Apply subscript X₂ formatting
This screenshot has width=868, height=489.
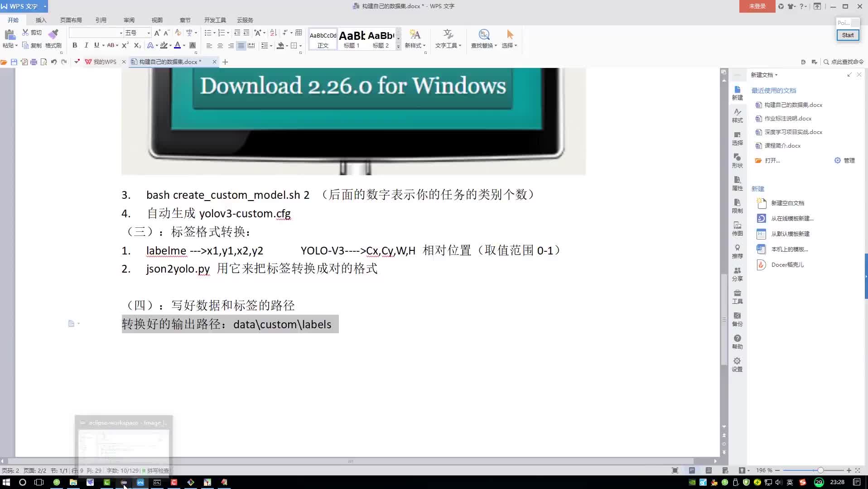click(x=138, y=45)
